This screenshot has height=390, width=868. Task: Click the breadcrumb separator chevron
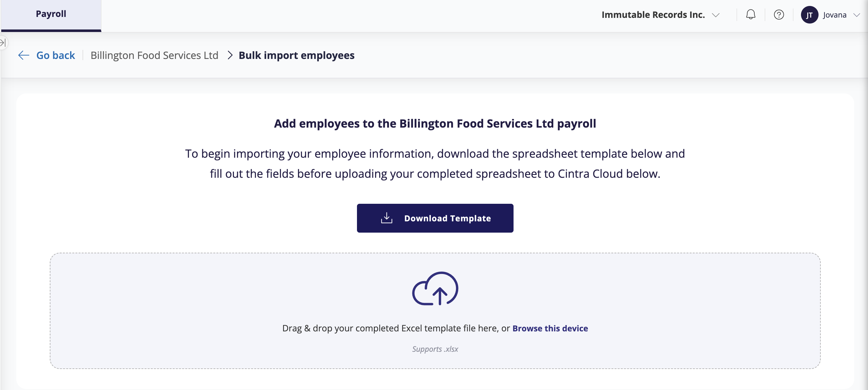point(230,55)
